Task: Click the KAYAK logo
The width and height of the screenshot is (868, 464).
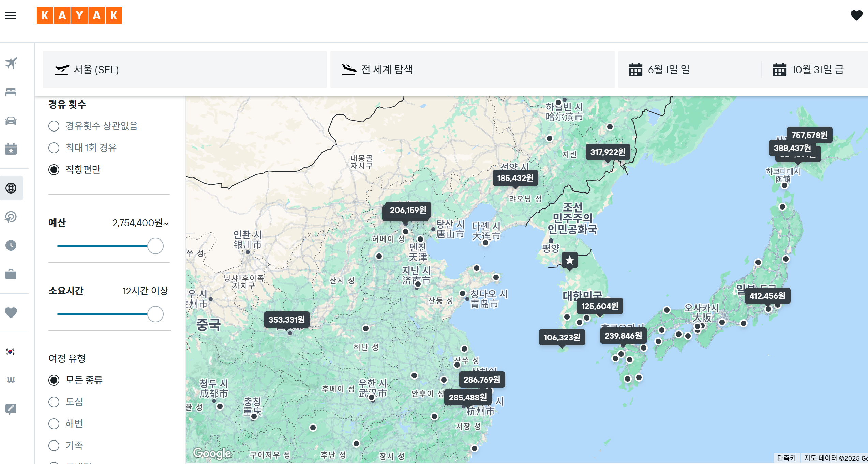Action: point(79,15)
